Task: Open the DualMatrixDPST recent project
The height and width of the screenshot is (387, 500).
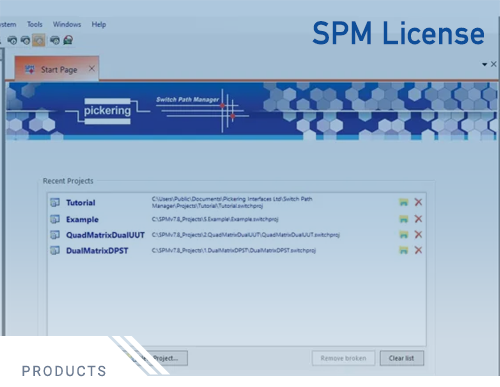Action: pyautogui.click(x=97, y=251)
